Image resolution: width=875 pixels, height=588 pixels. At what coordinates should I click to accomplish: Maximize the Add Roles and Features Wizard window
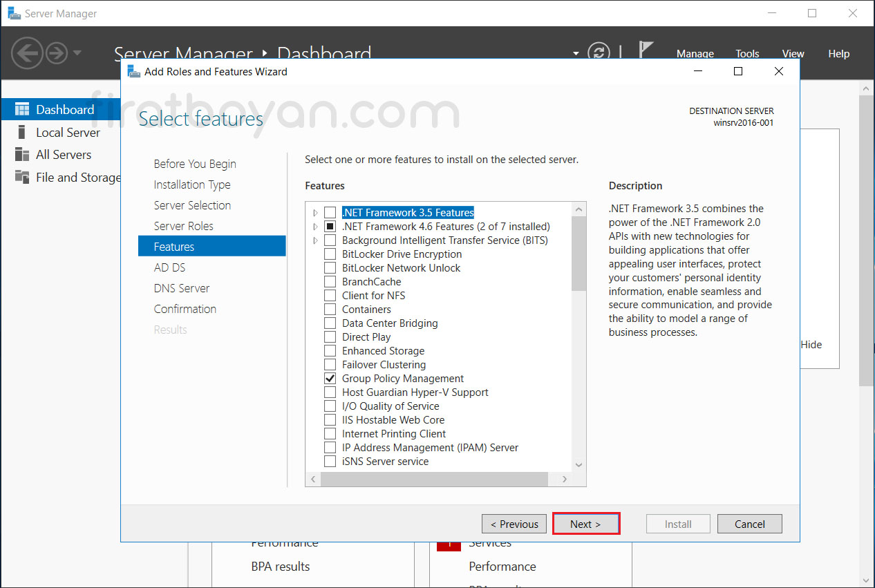738,71
